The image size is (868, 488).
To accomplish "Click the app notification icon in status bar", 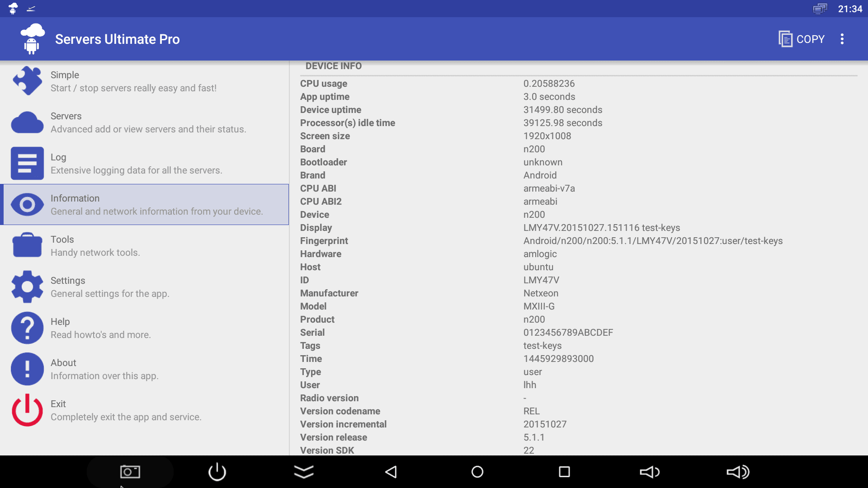I will [x=13, y=9].
